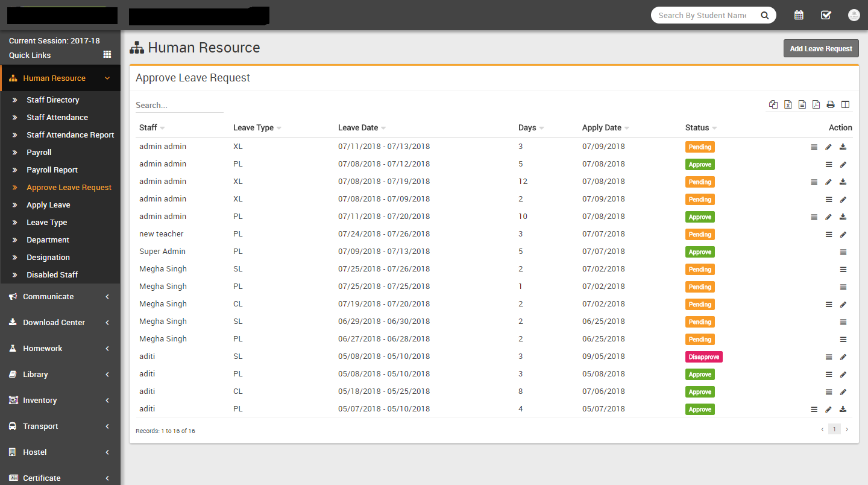Open the calendar icon in top bar
The image size is (868, 485).
[x=799, y=15]
